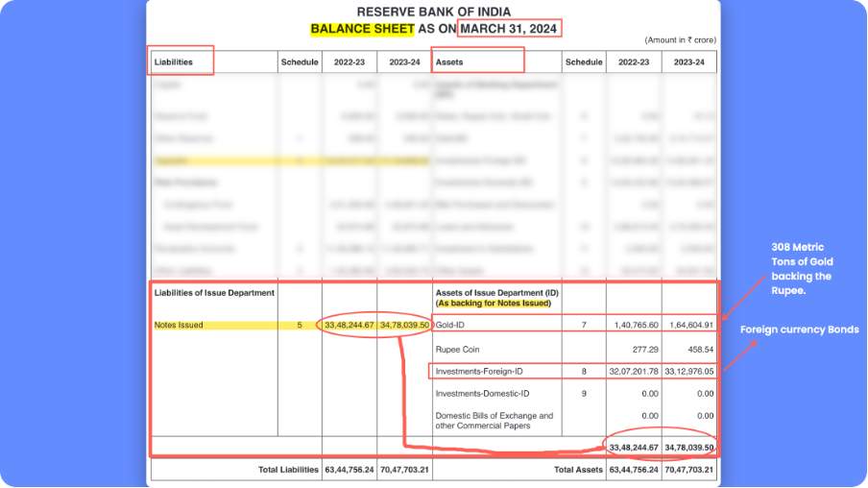The width and height of the screenshot is (868, 488).
Task: Click Rupee Coin value 458.54
Action: coord(701,350)
